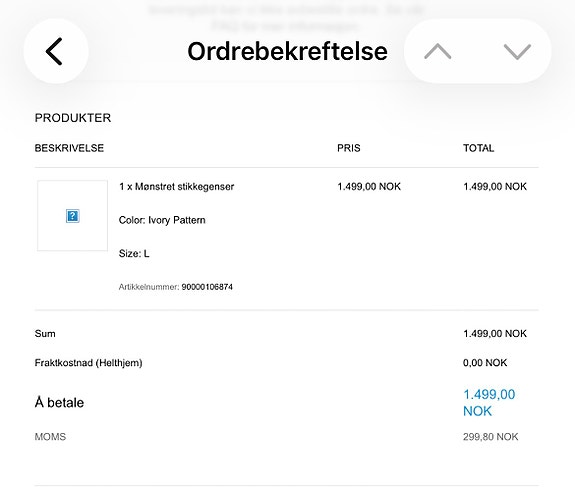This screenshot has height=490, width=575.
Task: Tap the blue question mark image icon
Action: [73, 216]
